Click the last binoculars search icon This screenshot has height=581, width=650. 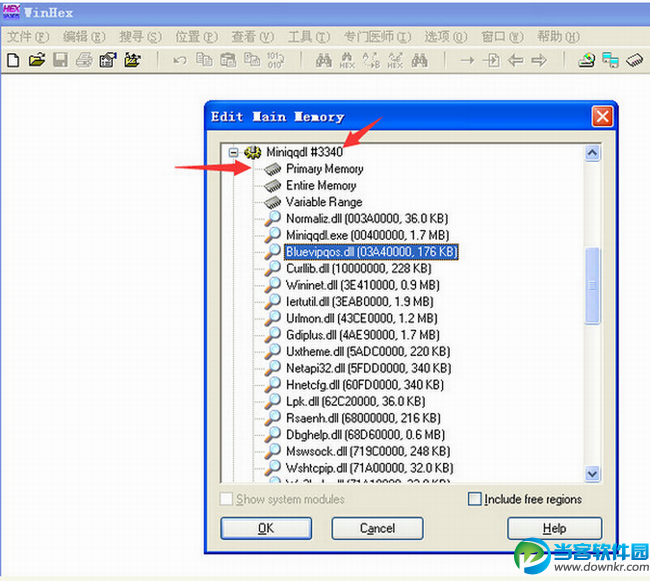click(x=419, y=61)
